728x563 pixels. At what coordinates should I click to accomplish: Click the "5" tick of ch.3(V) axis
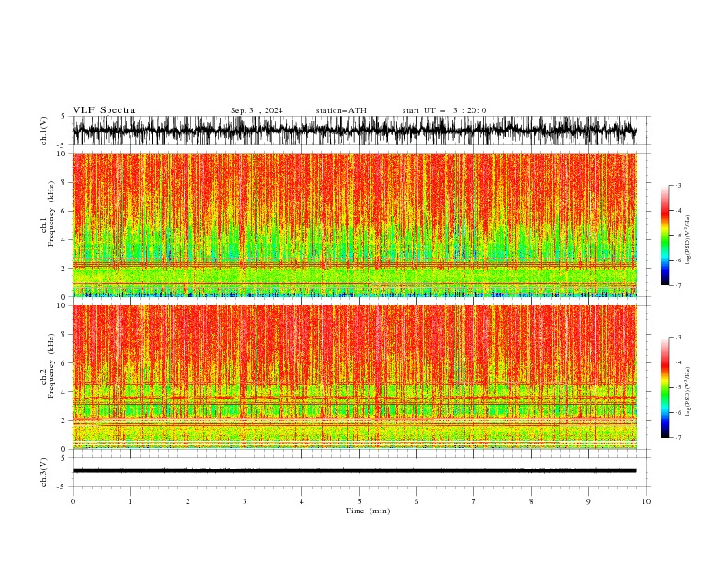pyautogui.click(x=64, y=458)
